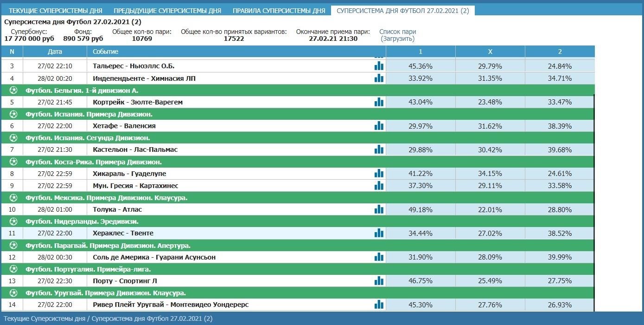This screenshot has height=325, width=644.
Task: Click football icon beside Мексика Клаусура
Action: [13, 197]
